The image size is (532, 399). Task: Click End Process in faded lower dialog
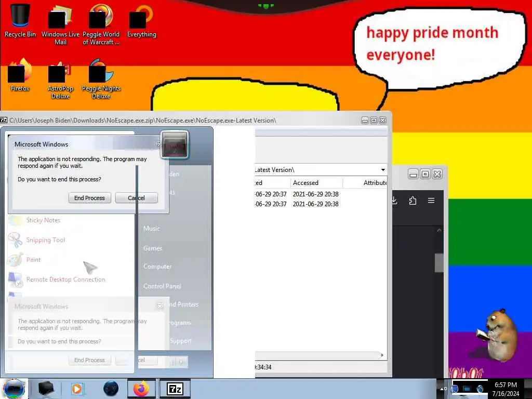pyautogui.click(x=89, y=360)
